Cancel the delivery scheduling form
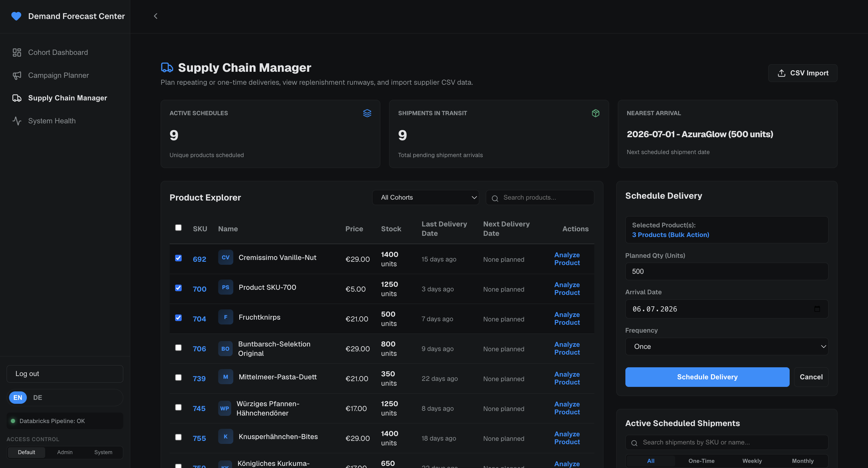 (811, 377)
